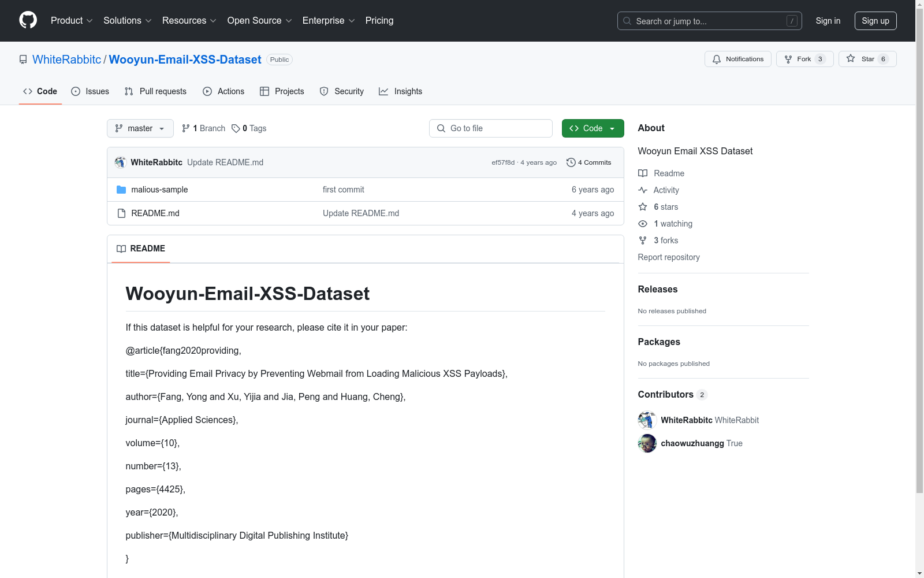Screen dimensions: 924x578
Task: Click WhiteRabbitc contributor avatar
Action: (x=647, y=420)
